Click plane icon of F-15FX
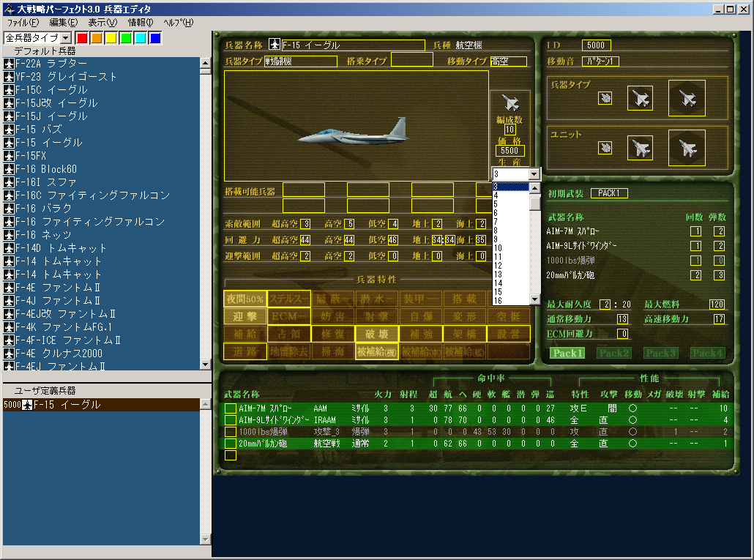Viewport: 754px width, 560px height. (9, 156)
